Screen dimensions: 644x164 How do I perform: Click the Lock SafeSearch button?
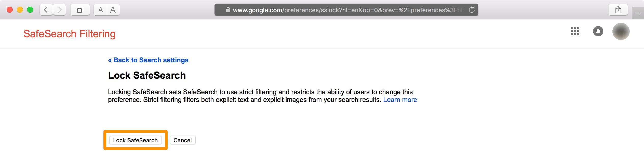pyautogui.click(x=135, y=140)
